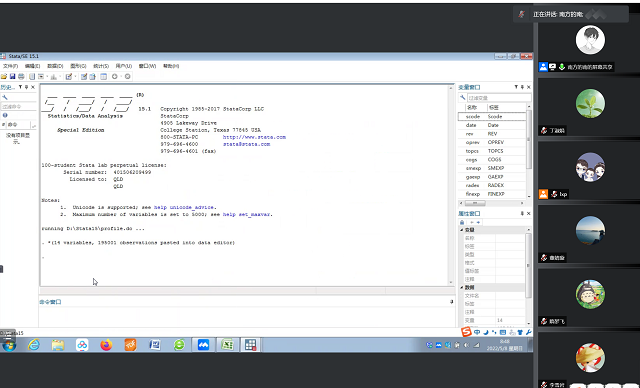Open the 统计(S) menu
Screen dimensions: 640x388
[x=101, y=66]
